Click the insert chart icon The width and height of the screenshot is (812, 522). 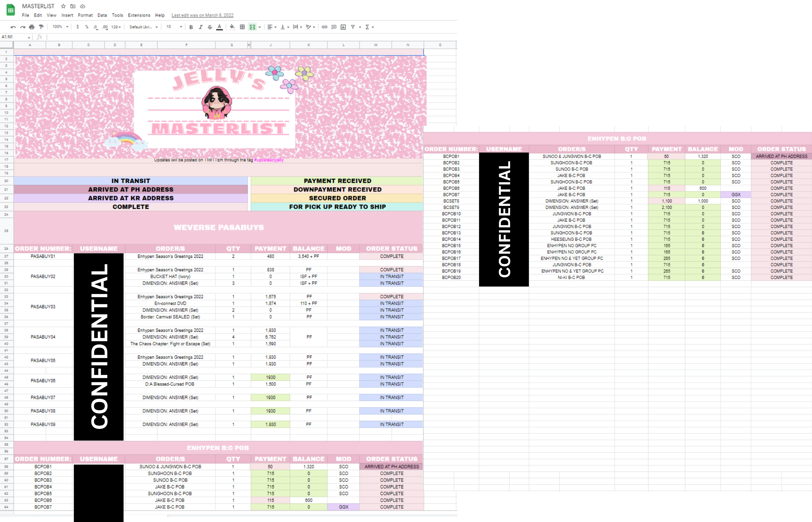pyautogui.click(x=343, y=27)
